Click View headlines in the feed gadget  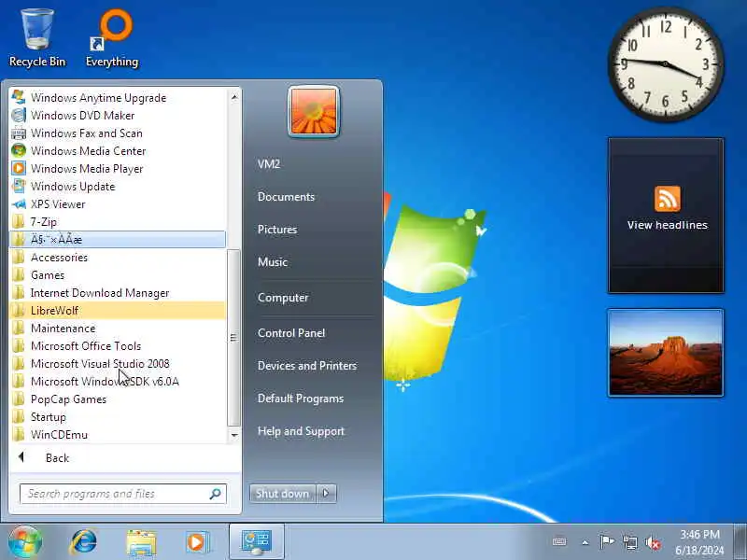tap(667, 225)
